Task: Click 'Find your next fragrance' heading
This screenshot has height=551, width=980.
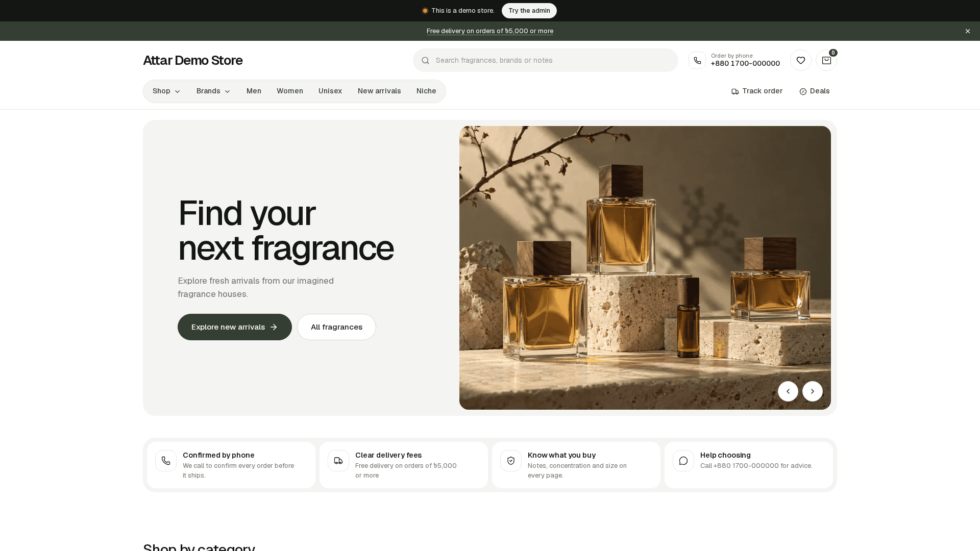Action: 286,231
